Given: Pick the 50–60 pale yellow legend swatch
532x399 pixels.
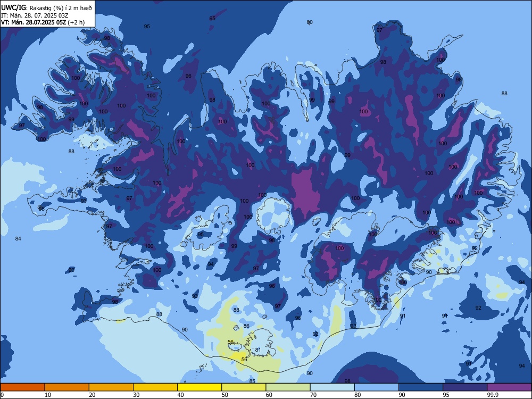Looking at the screenshot, I should click(x=244, y=387).
